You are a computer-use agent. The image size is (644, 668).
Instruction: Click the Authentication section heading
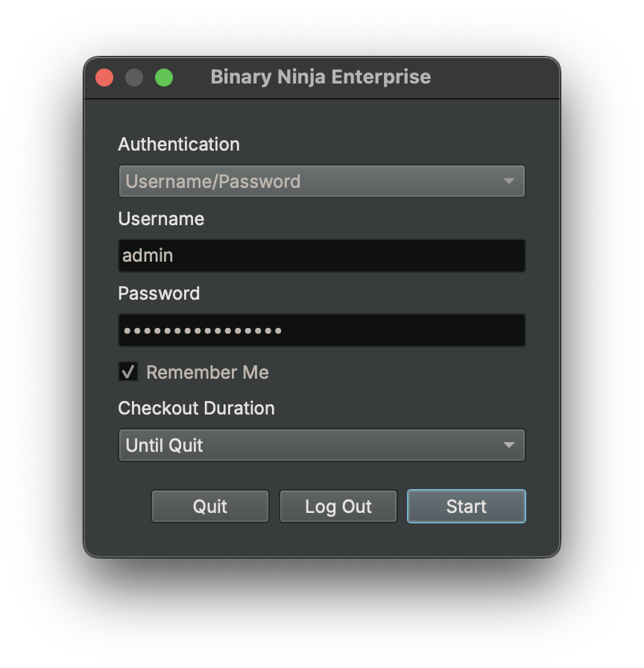[178, 144]
